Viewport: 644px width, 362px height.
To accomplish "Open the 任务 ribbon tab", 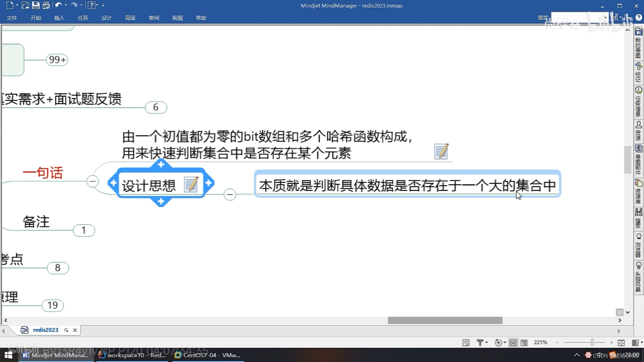I will tap(83, 18).
